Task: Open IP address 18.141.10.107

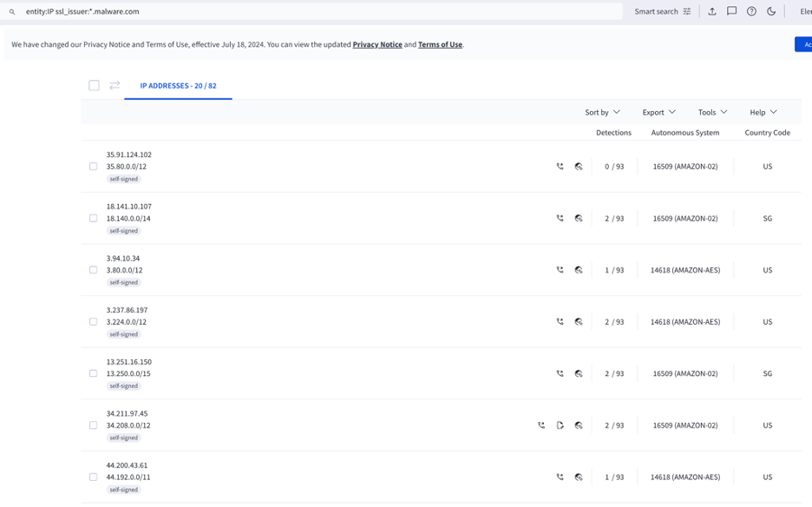Action: click(129, 207)
